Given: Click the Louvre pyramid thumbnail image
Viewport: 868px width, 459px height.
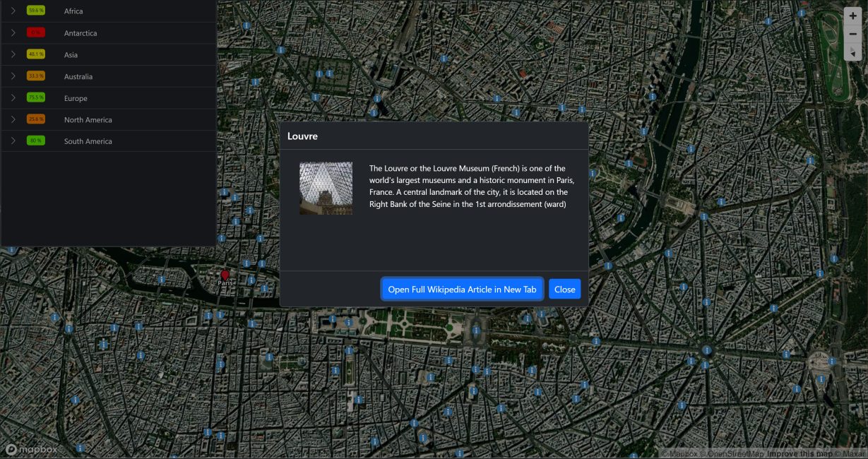Looking at the screenshot, I should tap(326, 187).
